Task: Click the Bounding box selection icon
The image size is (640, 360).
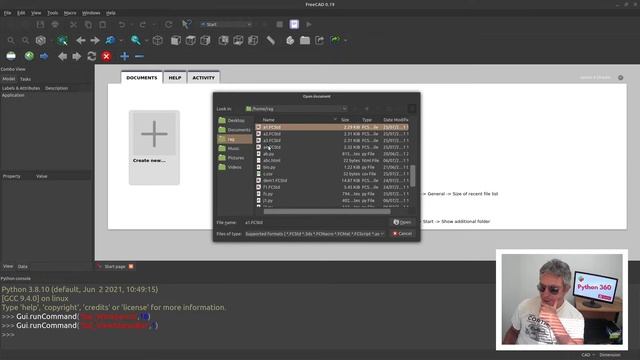Action: 62,40
